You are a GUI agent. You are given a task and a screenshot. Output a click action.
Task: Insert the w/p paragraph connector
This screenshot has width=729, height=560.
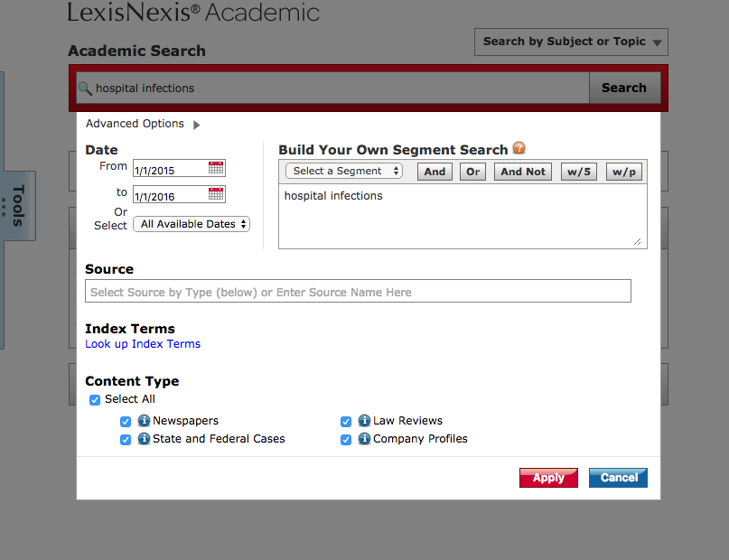point(624,172)
